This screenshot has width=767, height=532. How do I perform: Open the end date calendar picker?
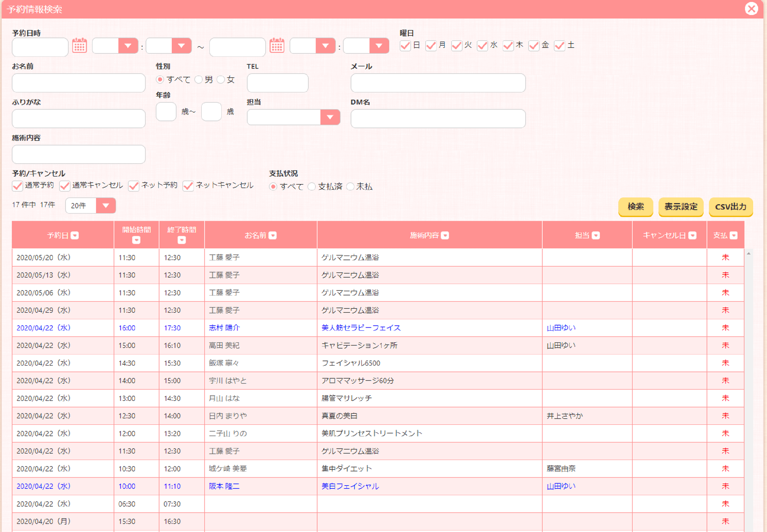277,46
